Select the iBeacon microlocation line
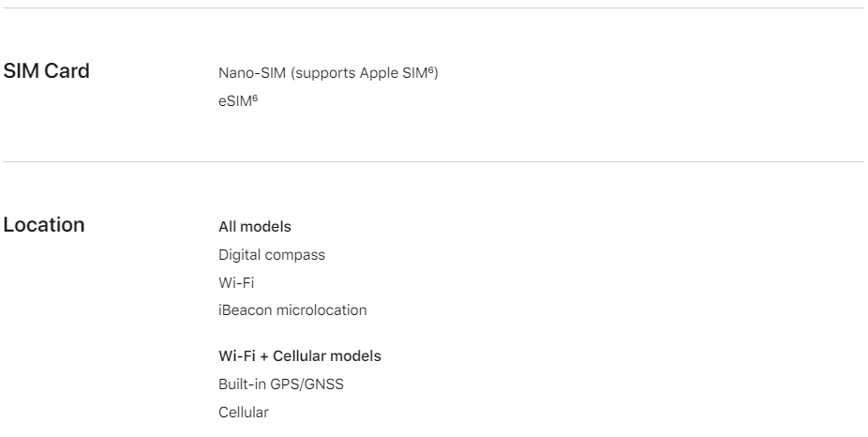Screen dimensions: 868x437 point(292,310)
